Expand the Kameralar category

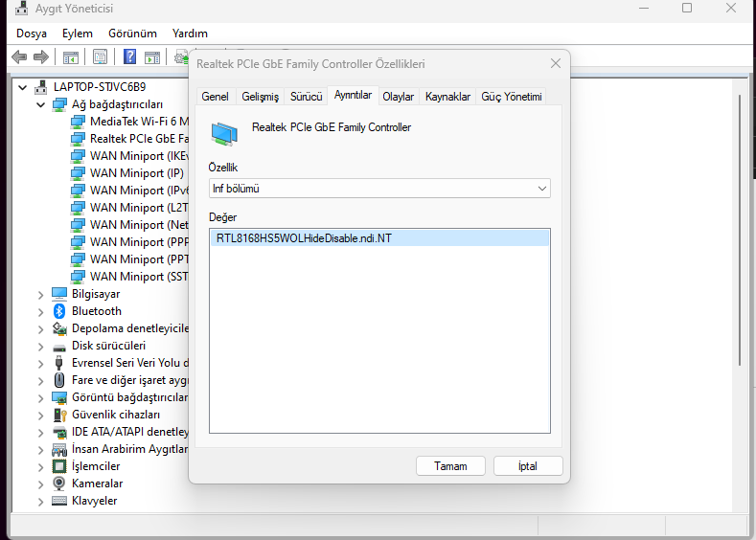(x=40, y=484)
